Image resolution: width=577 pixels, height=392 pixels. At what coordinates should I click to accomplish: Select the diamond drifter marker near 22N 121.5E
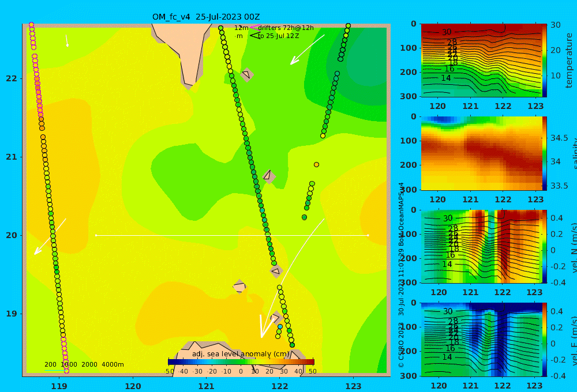pyautogui.click(x=247, y=74)
